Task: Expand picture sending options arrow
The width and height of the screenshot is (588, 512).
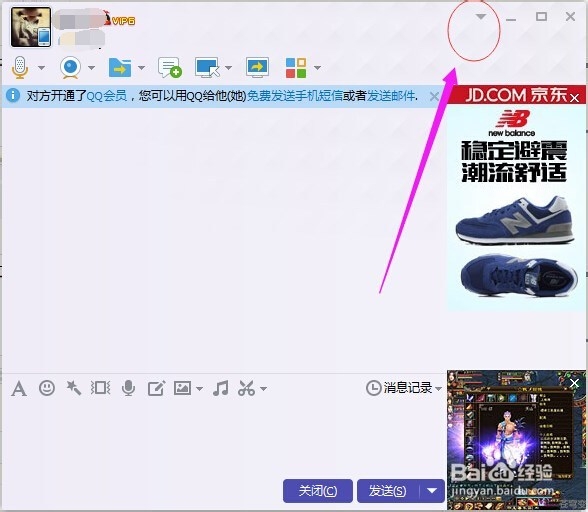Action: [199, 389]
